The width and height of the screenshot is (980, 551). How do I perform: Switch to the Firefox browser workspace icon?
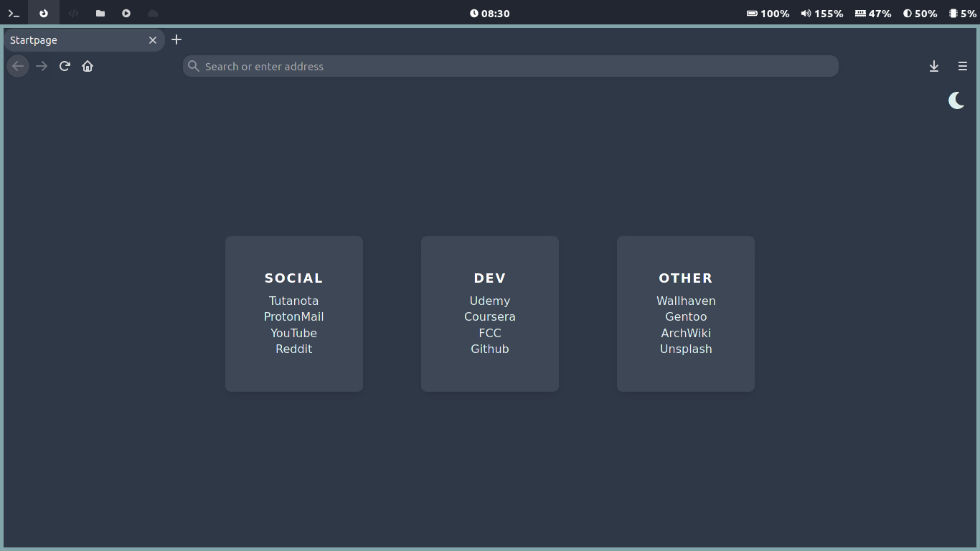44,13
